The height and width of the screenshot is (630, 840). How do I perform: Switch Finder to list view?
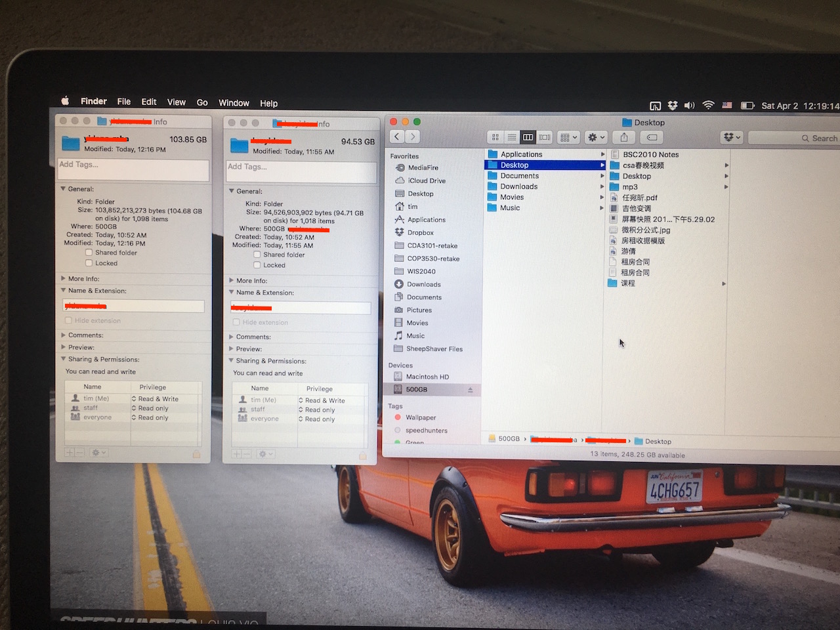click(x=512, y=137)
